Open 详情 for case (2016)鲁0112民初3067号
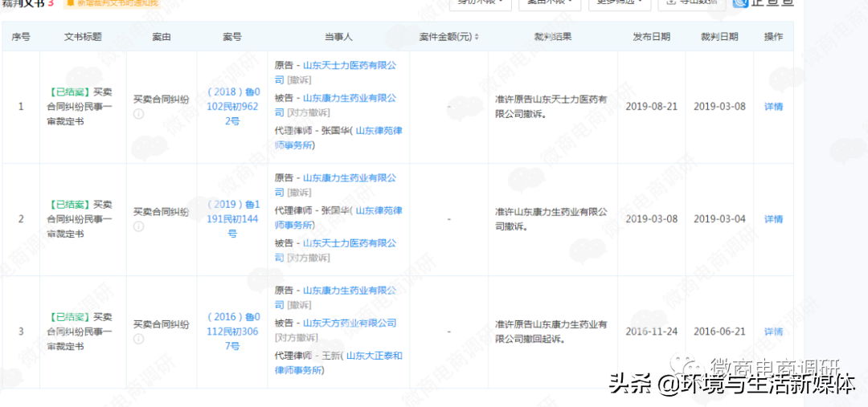 (x=773, y=332)
